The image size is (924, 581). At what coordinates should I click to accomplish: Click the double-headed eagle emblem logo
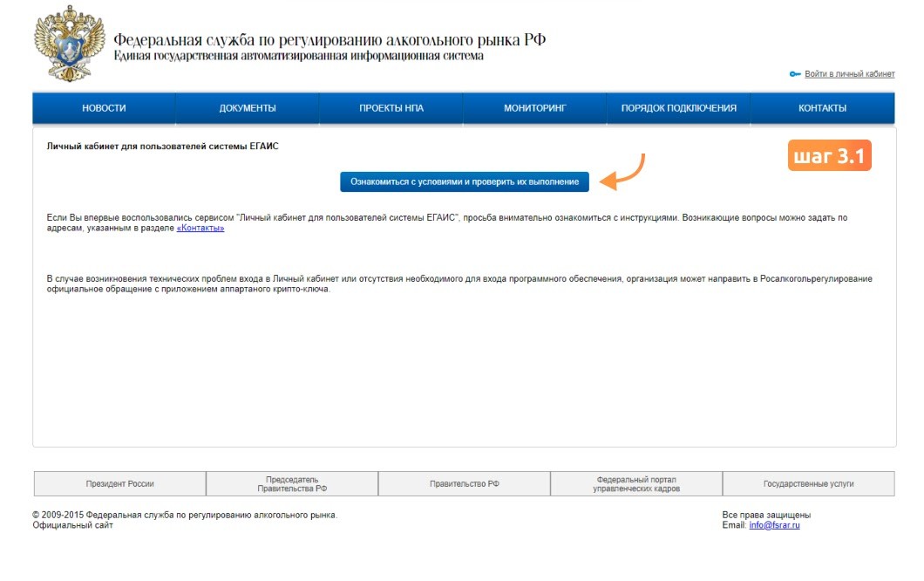coord(70,43)
